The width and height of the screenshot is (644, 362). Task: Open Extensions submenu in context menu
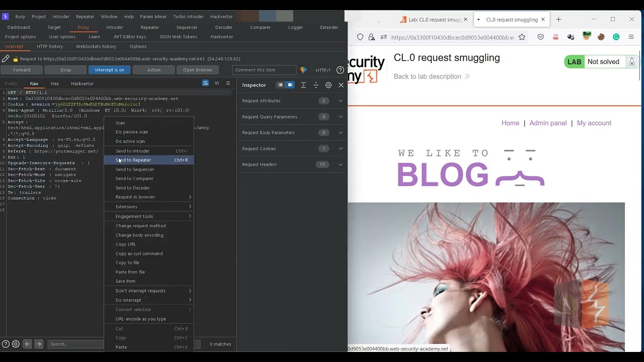coord(149,207)
